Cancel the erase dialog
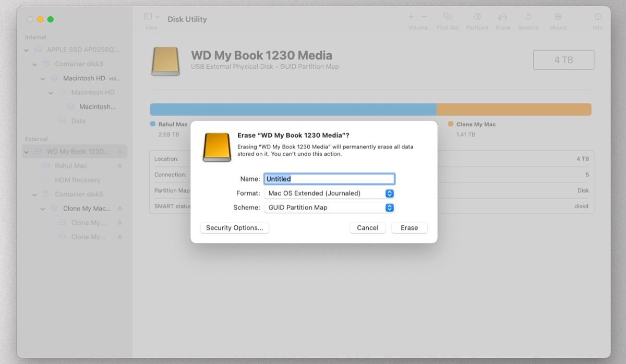This screenshot has height=364, width=626. (x=367, y=228)
